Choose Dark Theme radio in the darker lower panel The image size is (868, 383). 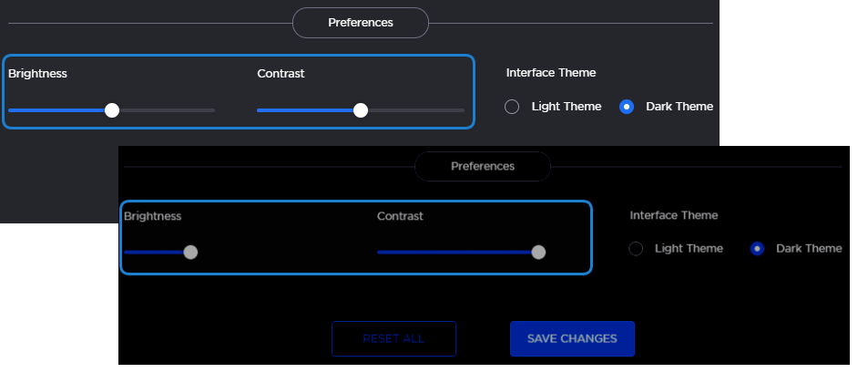click(x=757, y=248)
